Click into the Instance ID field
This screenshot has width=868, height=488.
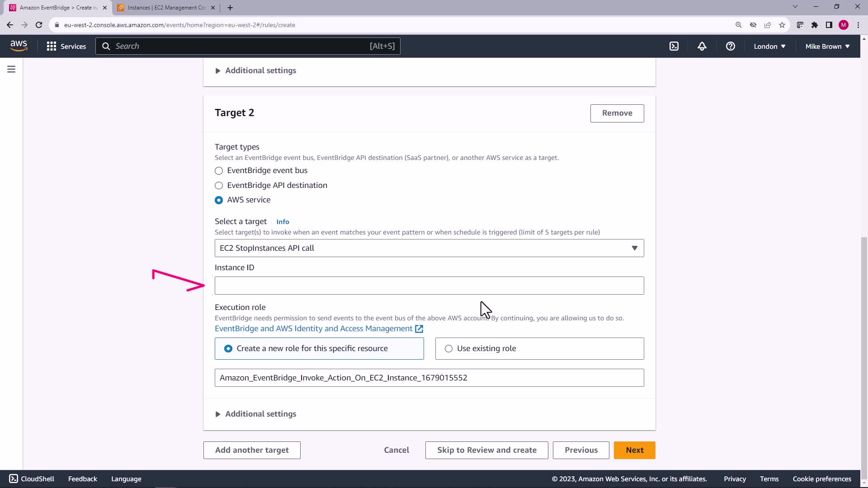429,286
